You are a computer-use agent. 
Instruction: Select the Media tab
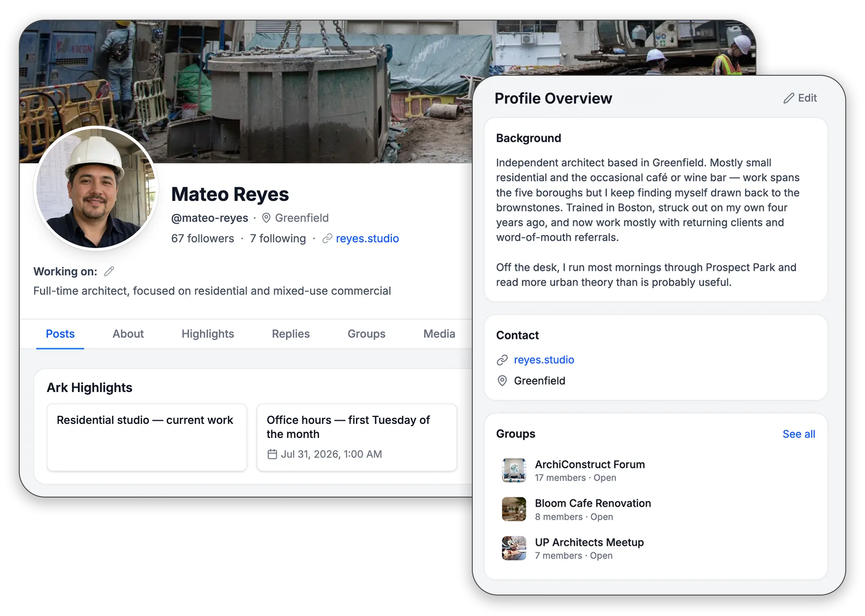[439, 334]
